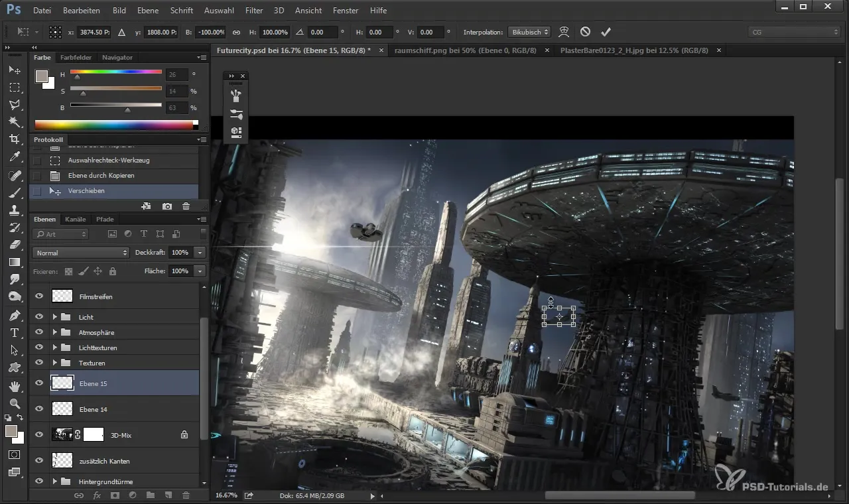
Task: Add layer mask icon at Layers bottom
Action: tap(115, 495)
